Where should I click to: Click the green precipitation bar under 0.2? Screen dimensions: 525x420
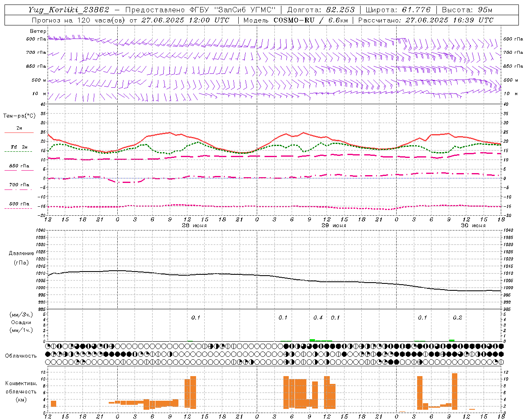(452, 340)
